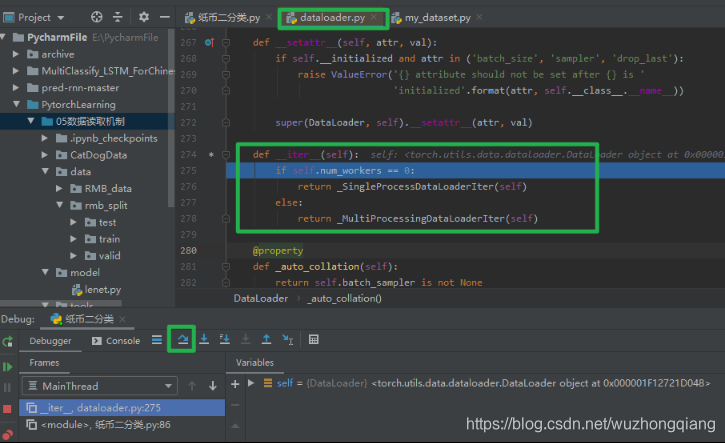Screen dimensions: 725x443
Task: Expand MultiClassify_LSTM_ForChinese folder
Action: point(16,71)
